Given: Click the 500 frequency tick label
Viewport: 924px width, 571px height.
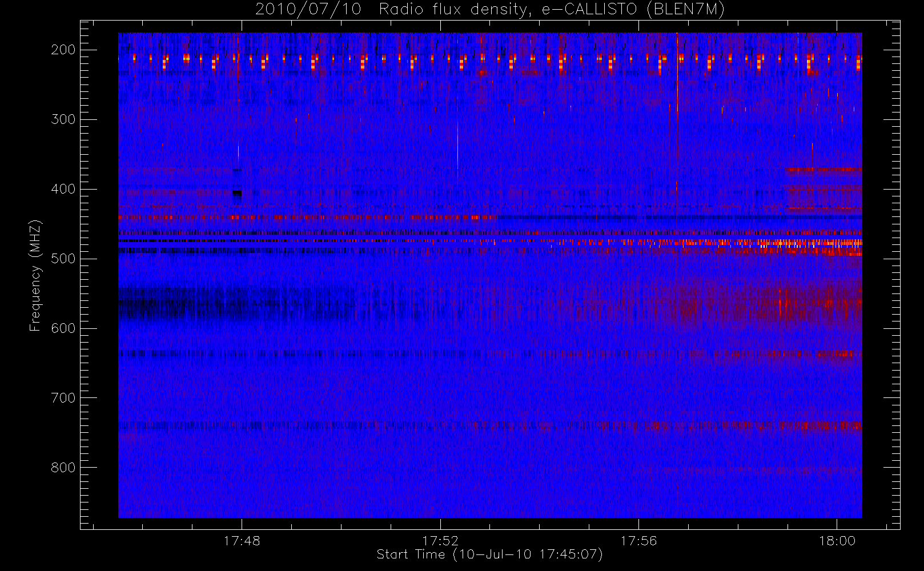Looking at the screenshot, I should point(63,259).
